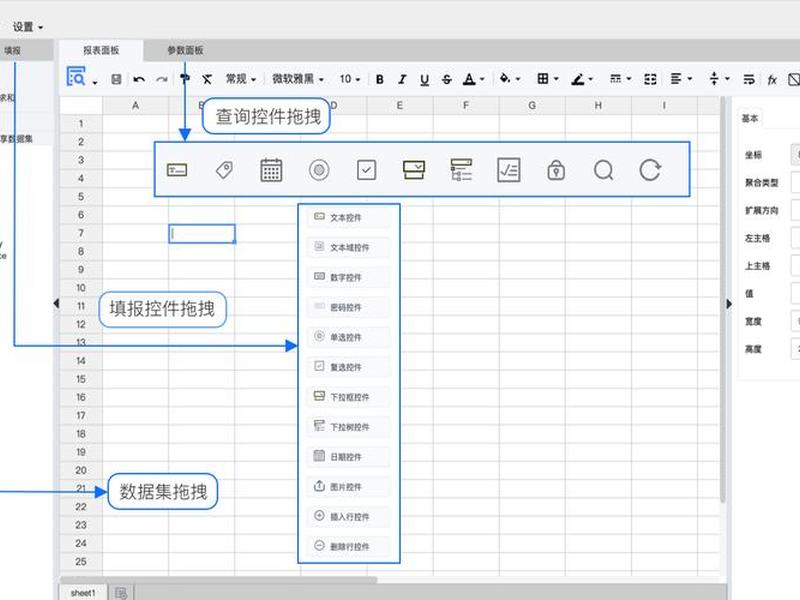Open the 基本 properties tab
This screenshot has width=800, height=600.
750,118
